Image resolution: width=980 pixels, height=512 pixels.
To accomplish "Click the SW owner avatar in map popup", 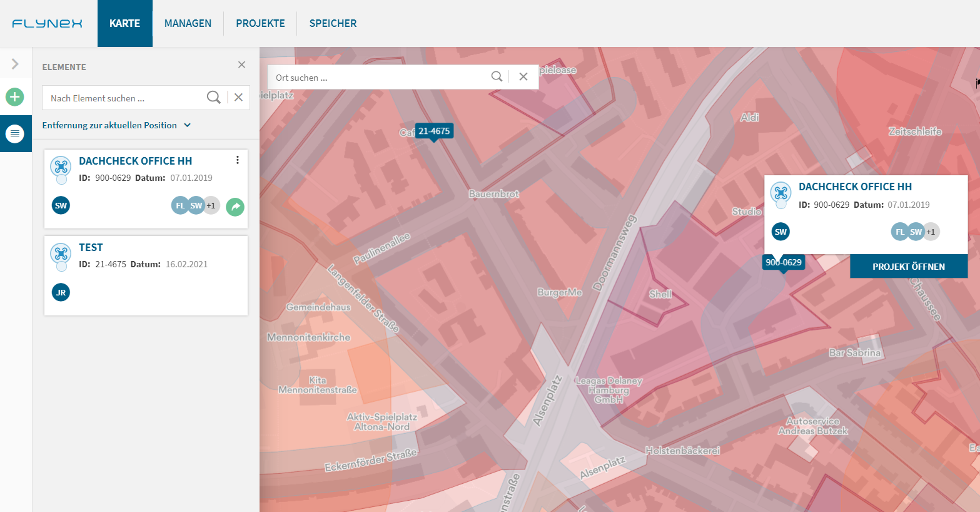I will 780,232.
